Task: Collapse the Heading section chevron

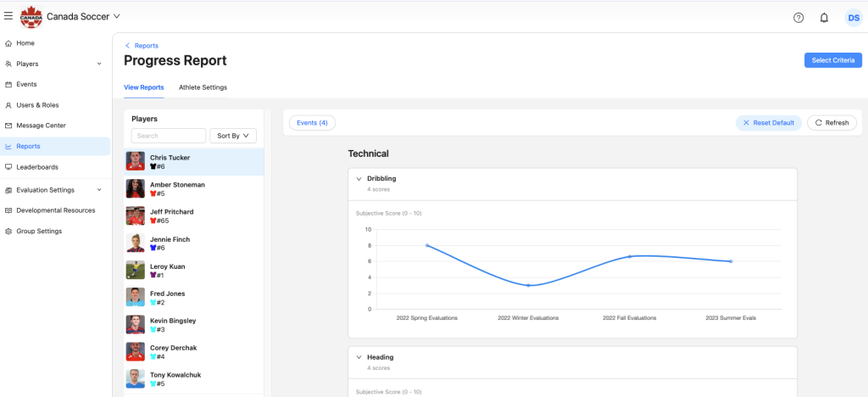Action: 359,357
